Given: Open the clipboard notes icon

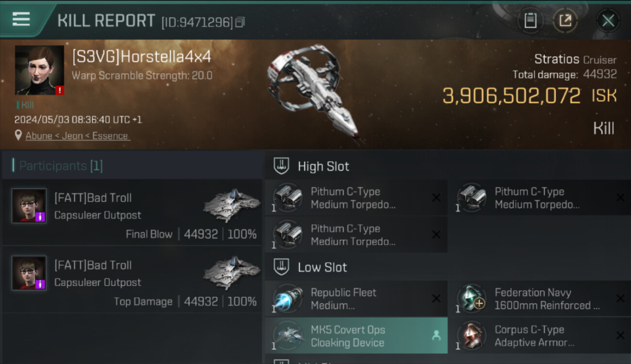Looking at the screenshot, I should coord(530,21).
